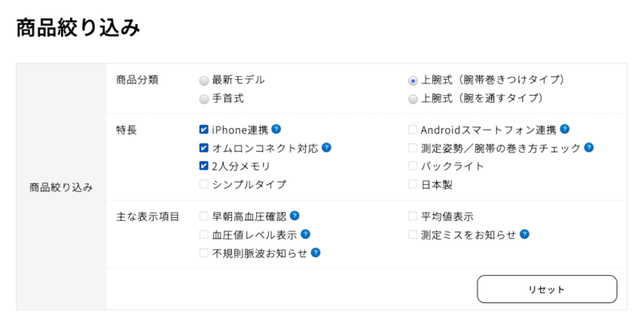The width and height of the screenshot is (644, 328).
Task: Uncheck the 2人分メモリ checkbox
Action: [x=204, y=166]
